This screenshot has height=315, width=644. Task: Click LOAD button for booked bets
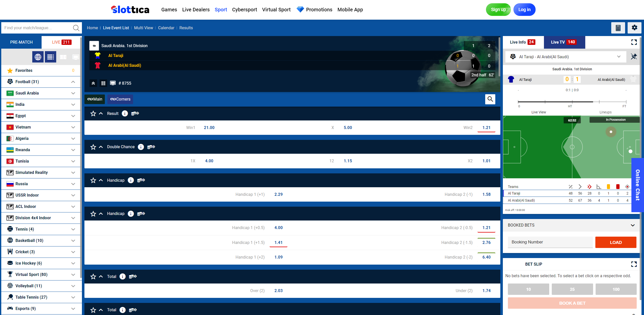point(615,242)
